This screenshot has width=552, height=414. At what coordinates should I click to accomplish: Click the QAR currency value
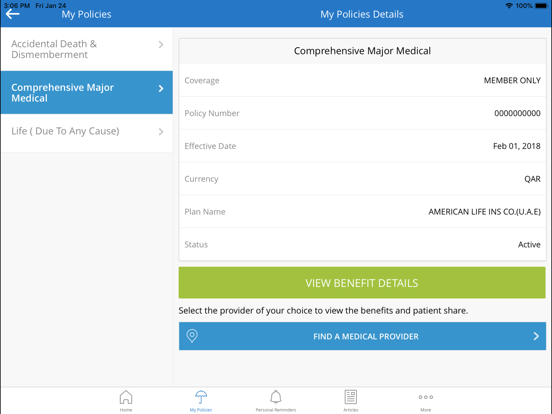(532, 179)
